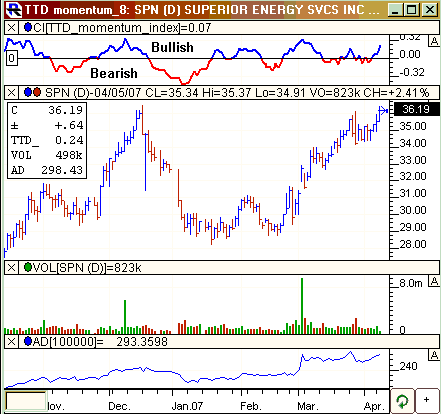Click the empty input box at bottom left

26,401
